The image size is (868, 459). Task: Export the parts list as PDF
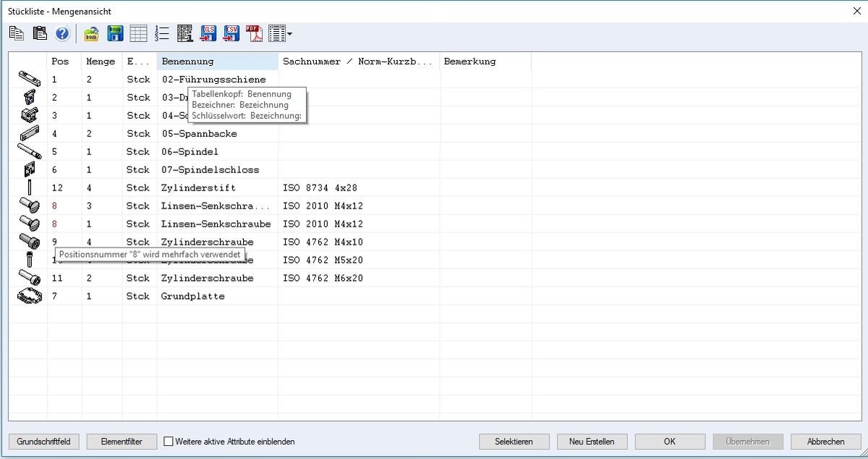click(x=254, y=33)
